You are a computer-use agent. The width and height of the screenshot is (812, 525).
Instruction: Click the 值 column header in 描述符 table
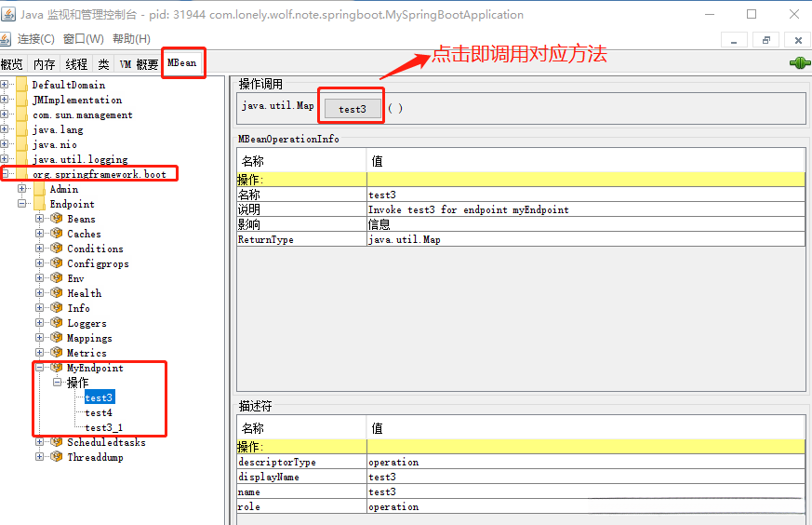(x=586, y=428)
